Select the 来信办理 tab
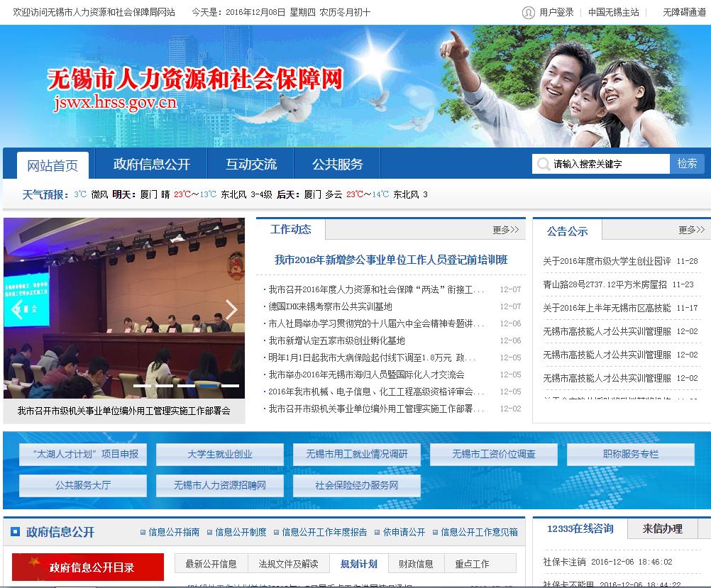 [x=663, y=528]
